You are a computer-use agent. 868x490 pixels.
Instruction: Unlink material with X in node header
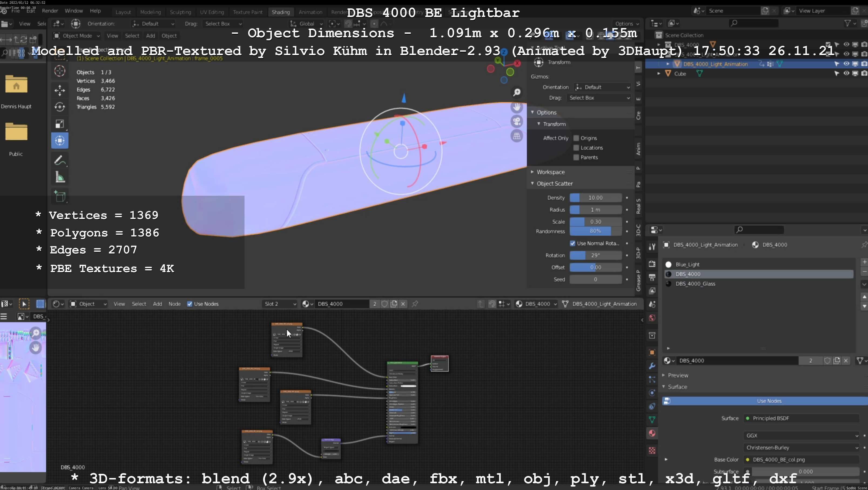(x=403, y=304)
